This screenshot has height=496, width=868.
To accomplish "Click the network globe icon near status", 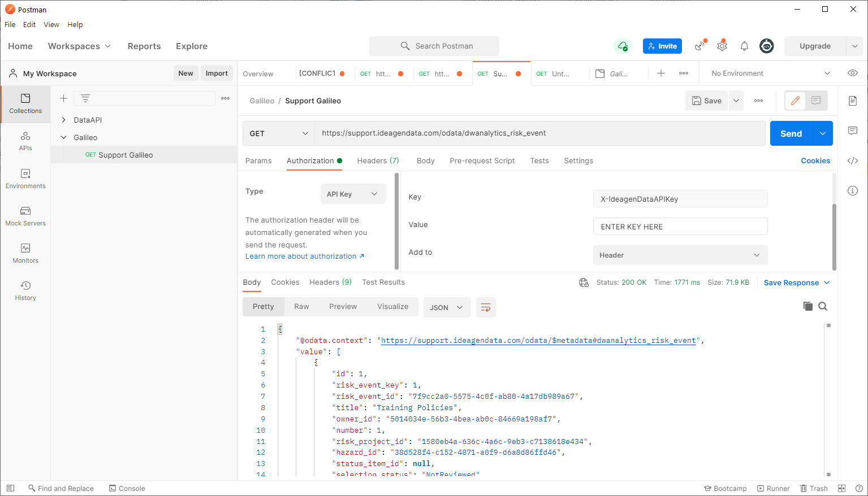I will 584,282.
